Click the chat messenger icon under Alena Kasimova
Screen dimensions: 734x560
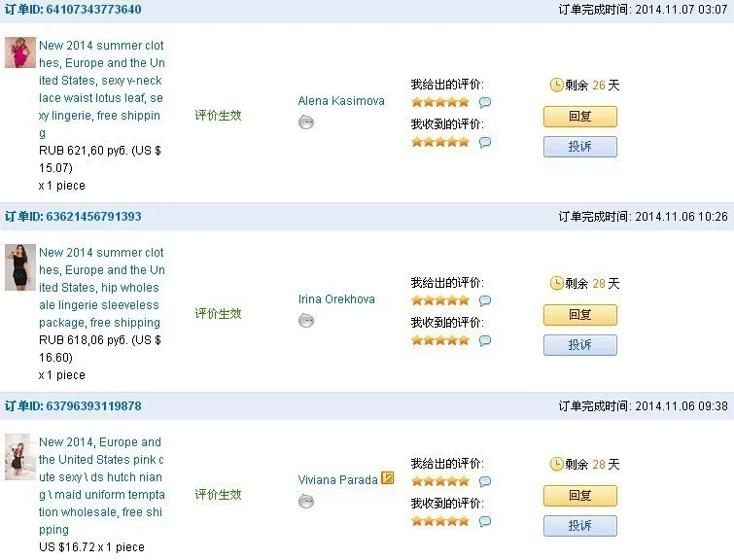[306, 122]
